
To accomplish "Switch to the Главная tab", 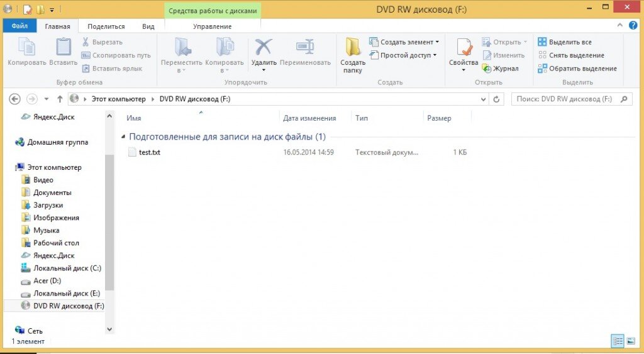I will [57, 26].
